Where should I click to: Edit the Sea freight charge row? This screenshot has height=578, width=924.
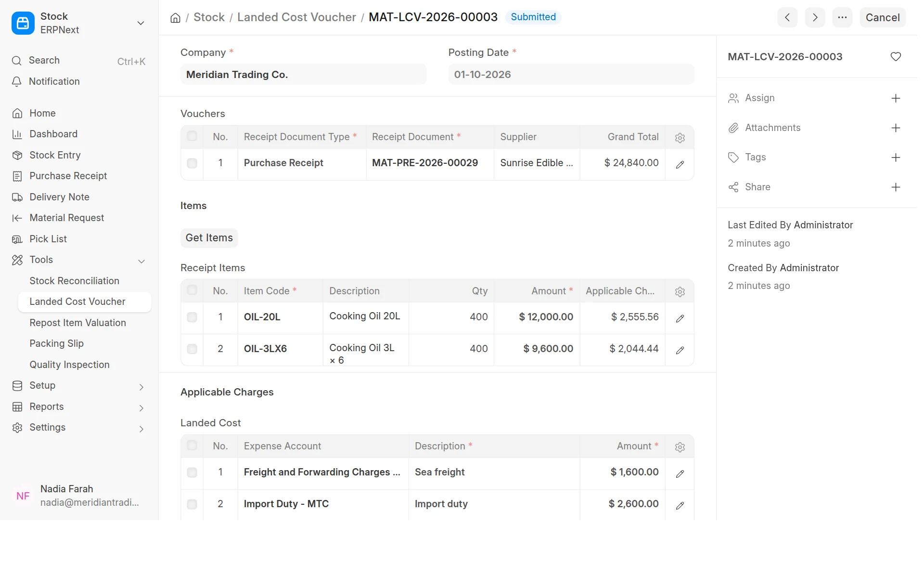tap(680, 474)
